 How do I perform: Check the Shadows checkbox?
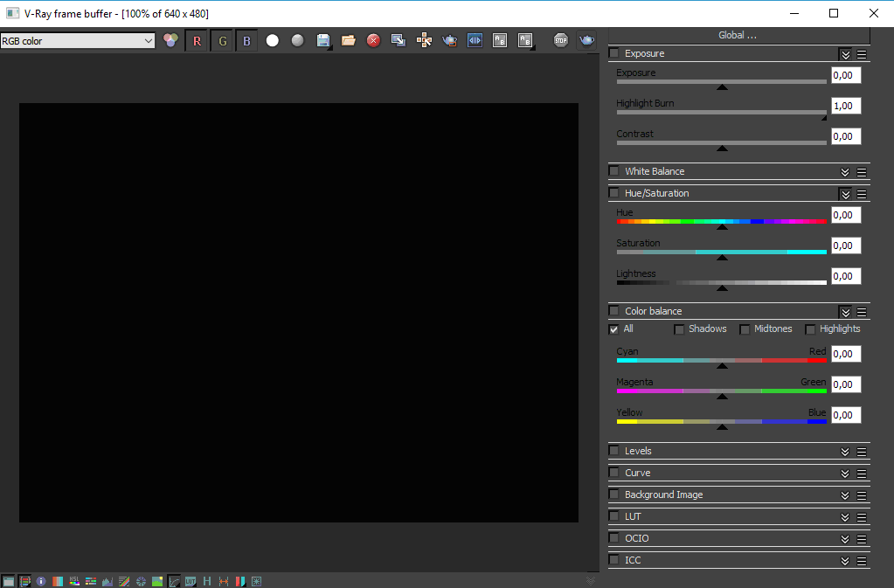pos(679,329)
